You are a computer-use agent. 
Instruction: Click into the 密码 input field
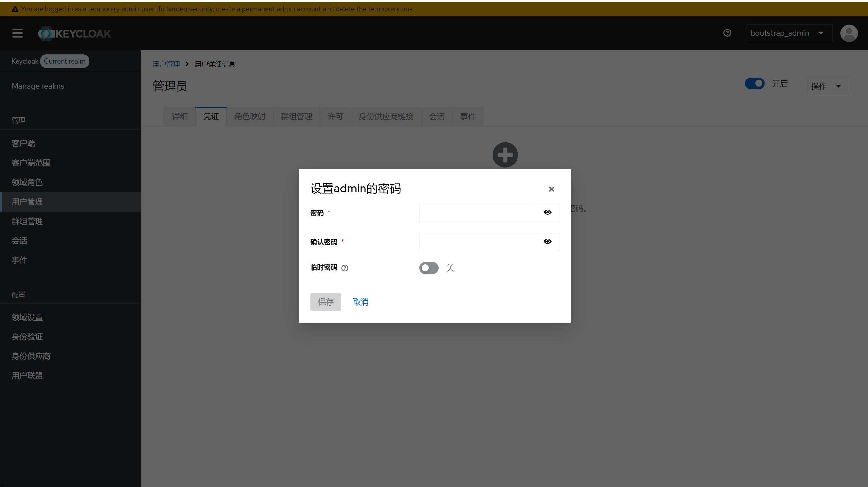[477, 213]
